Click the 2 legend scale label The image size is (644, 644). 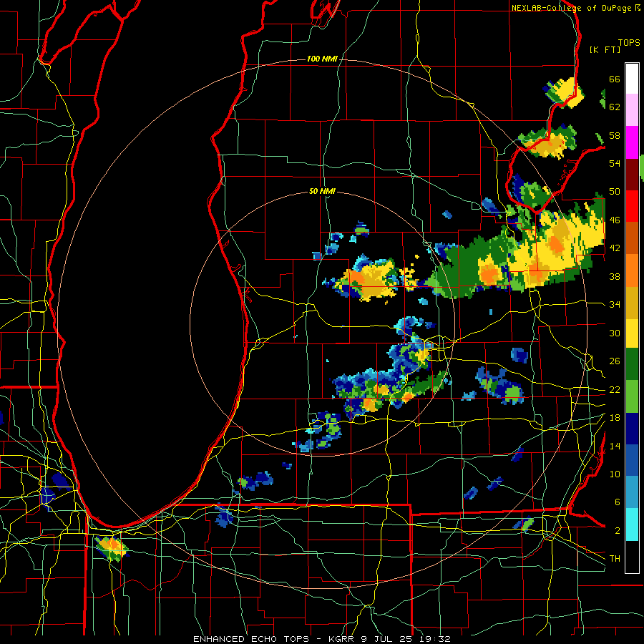[x=618, y=531]
